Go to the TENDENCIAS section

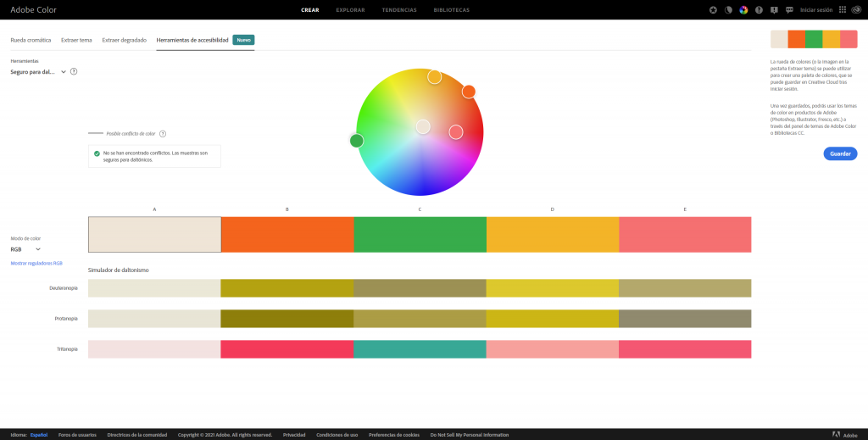(399, 10)
